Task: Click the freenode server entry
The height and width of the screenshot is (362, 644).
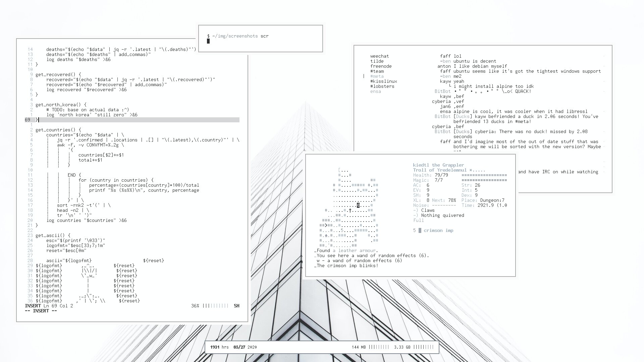Action: pyautogui.click(x=381, y=66)
